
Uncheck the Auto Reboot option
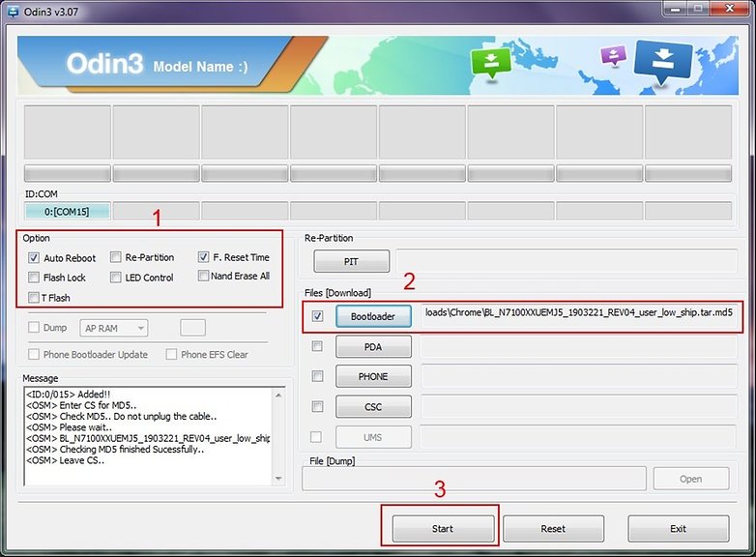coord(33,258)
